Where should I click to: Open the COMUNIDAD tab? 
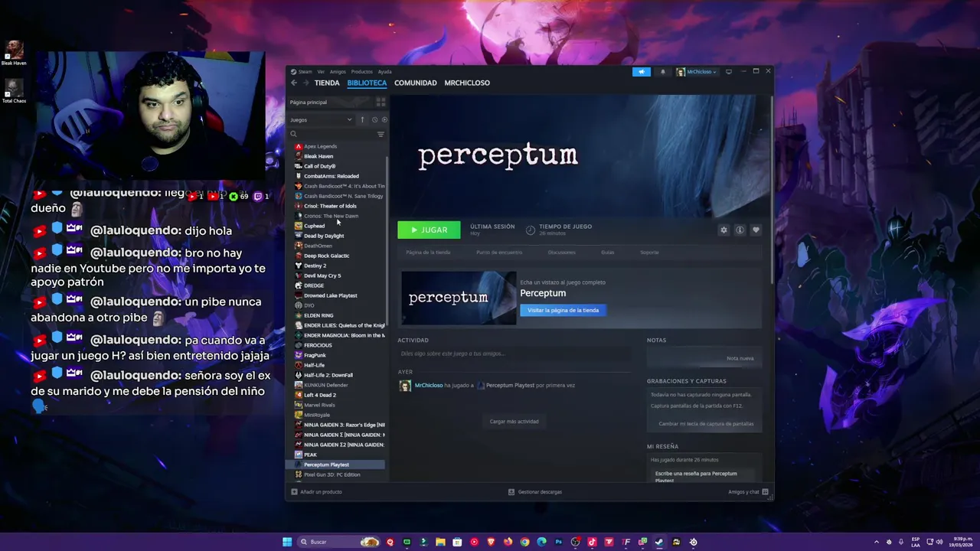(416, 83)
